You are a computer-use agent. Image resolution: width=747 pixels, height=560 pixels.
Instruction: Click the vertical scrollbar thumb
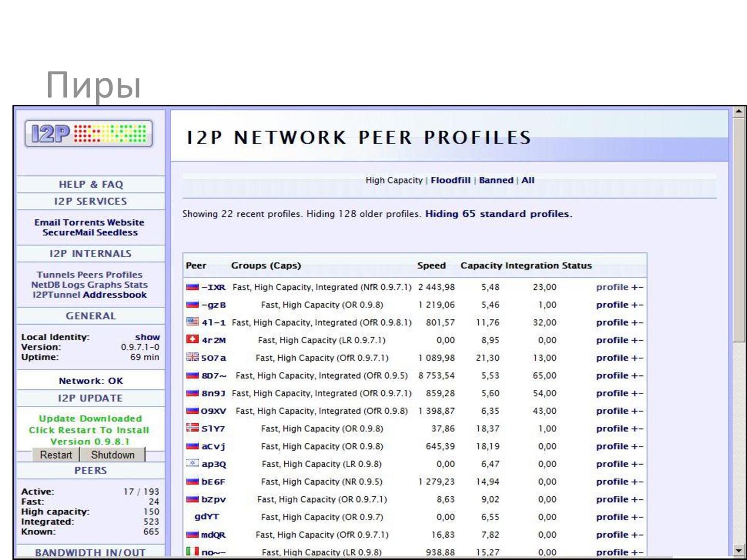point(739,230)
